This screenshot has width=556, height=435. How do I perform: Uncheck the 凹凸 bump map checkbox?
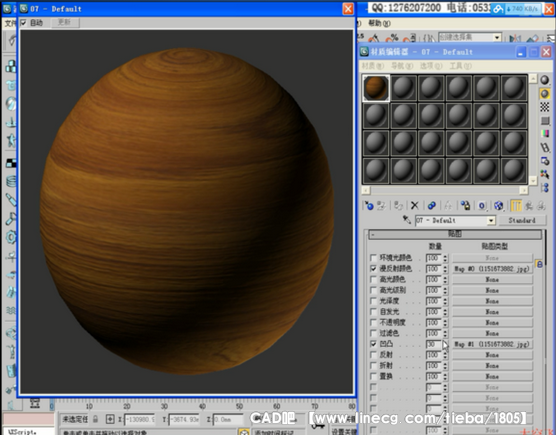[x=373, y=344]
